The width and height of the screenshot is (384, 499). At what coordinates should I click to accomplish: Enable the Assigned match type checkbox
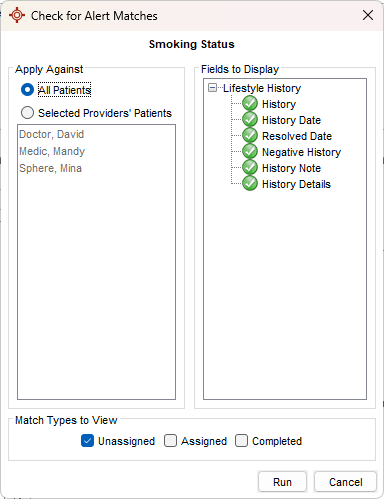click(170, 441)
